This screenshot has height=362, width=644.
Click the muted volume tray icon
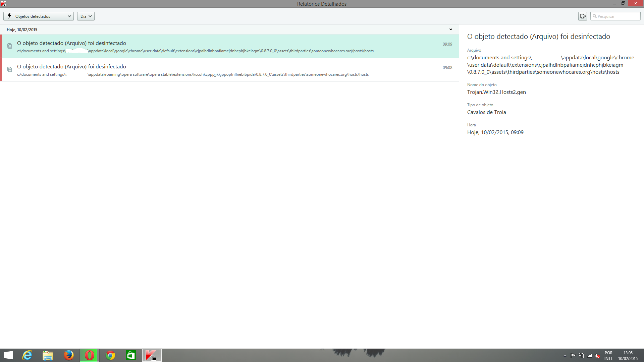click(x=597, y=356)
